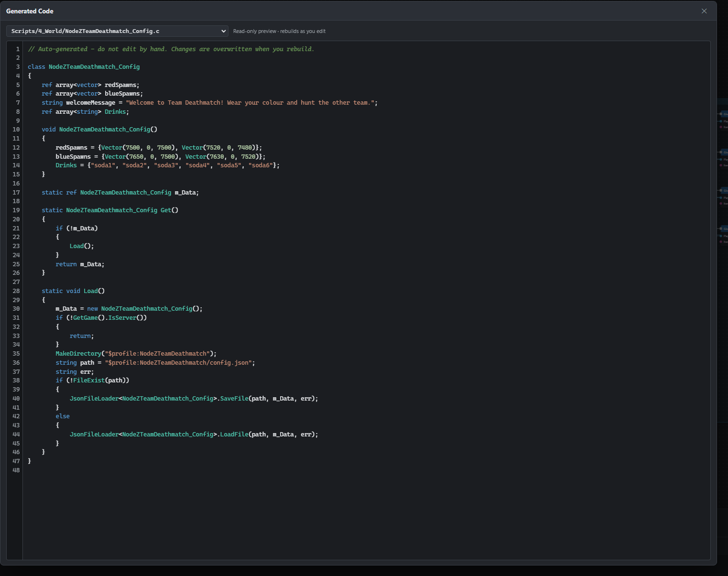The width and height of the screenshot is (728, 576).
Task: Click the 'm_Data = new' assignment line
Action: point(129,309)
